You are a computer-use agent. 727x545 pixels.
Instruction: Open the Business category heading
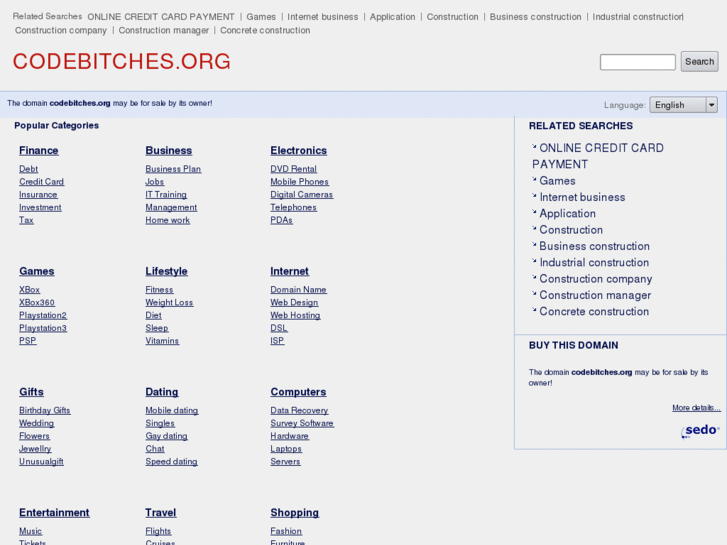tap(169, 151)
